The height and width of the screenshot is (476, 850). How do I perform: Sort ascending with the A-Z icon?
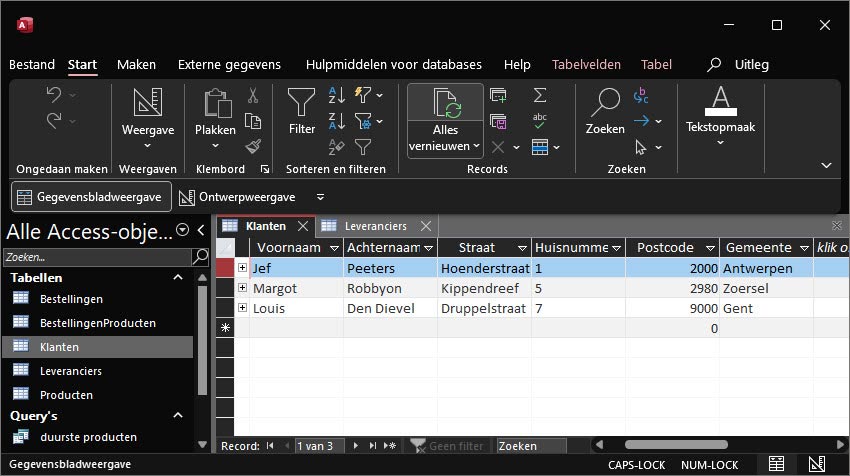click(337, 95)
